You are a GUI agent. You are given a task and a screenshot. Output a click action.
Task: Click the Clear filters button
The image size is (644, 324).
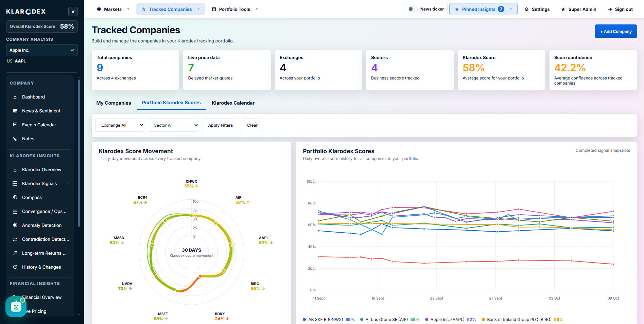pyautogui.click(x=252, y=125)
